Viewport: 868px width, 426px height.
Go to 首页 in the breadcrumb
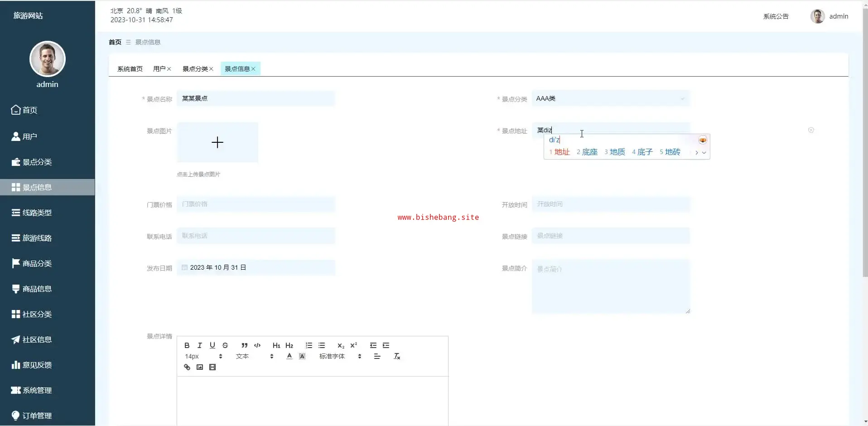115,42
